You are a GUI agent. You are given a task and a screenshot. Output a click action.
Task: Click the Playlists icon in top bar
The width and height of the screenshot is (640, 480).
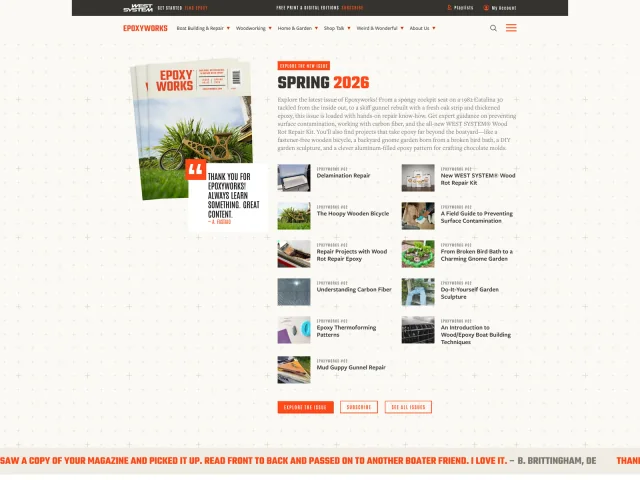pyautogui.click(x=449, y=8)
